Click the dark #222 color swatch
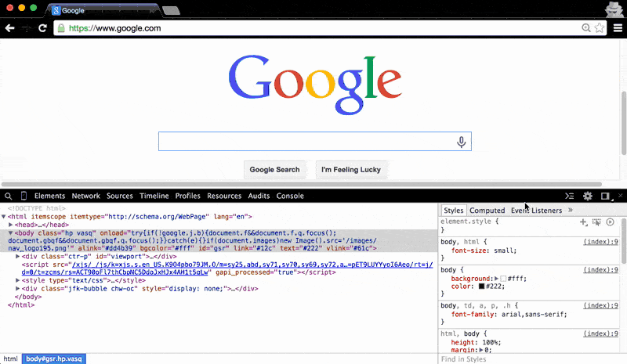This screenshot has height=364, width=627. point(481,286)
